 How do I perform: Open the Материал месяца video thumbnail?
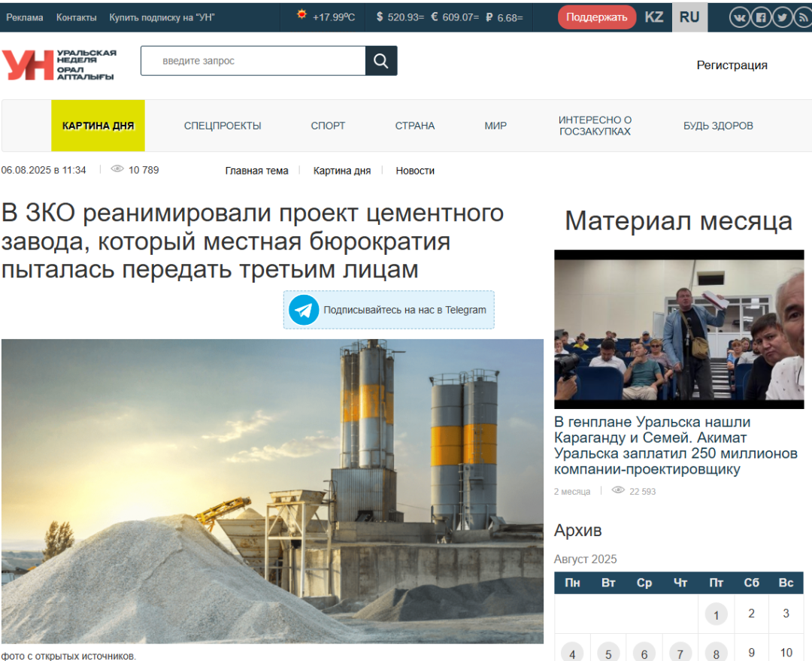pos(679,329)
